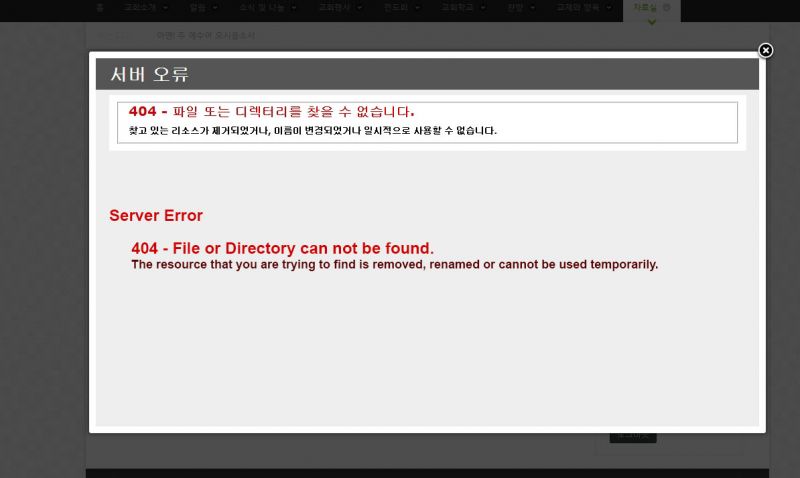This screenshot has height=478, width=800.
Task: Expand the arrow beside 교회소개
Action: pos(165,8)
